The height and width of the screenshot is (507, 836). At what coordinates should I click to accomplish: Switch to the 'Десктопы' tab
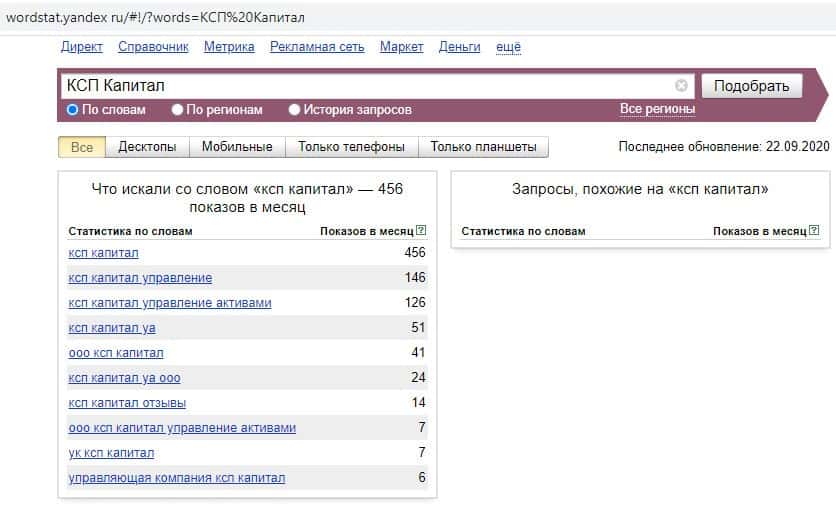(147, 147)
